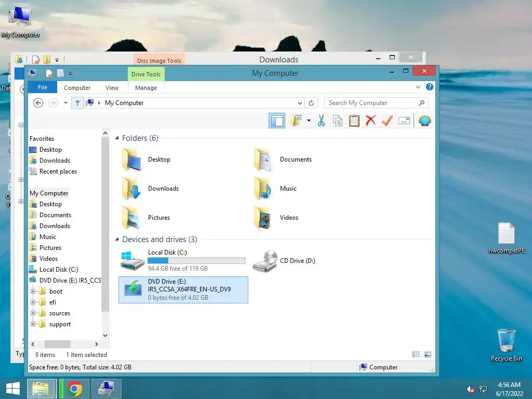
Task: Expand the support folder tree node
Action: (x=33, y=324)
